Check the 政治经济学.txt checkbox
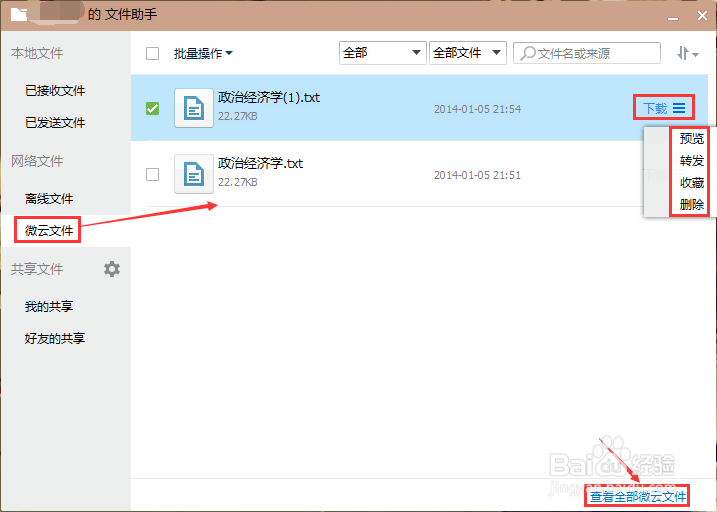The image size is (717, 512). pos(152,174)
